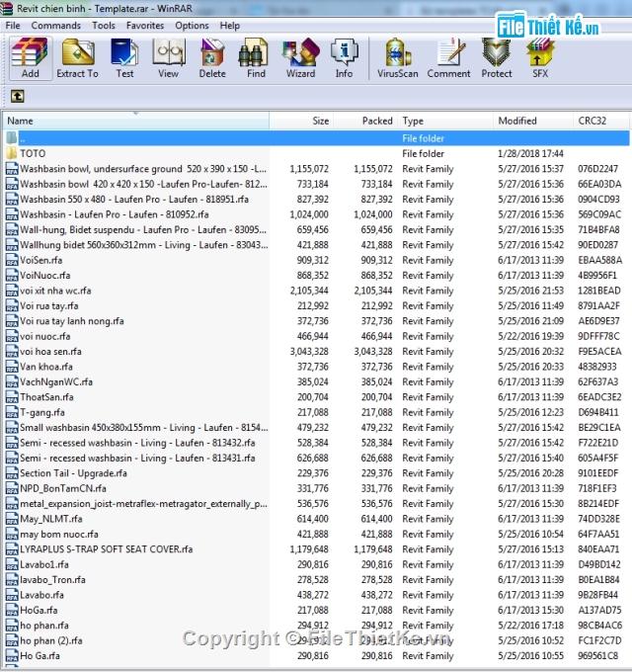Click the Lavabo1.rfa file icon
Image resolution: width=632 pixels, height=672 pixels.
12,564
